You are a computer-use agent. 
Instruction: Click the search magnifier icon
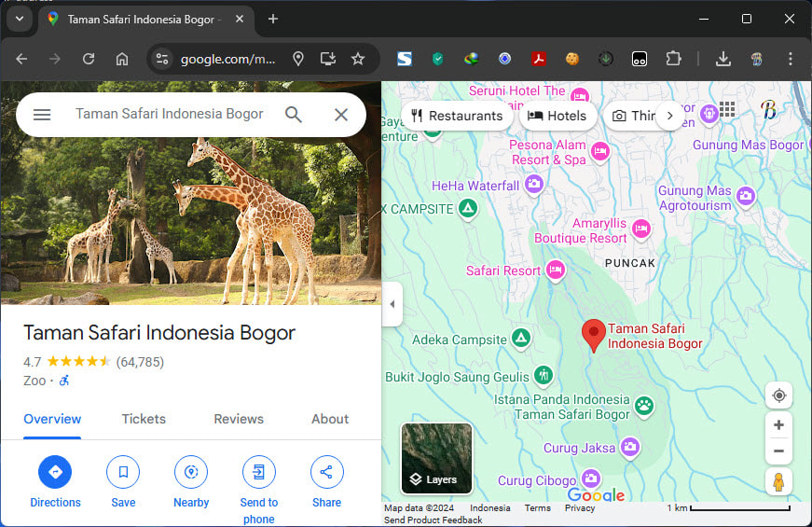[x=294, y=115]
